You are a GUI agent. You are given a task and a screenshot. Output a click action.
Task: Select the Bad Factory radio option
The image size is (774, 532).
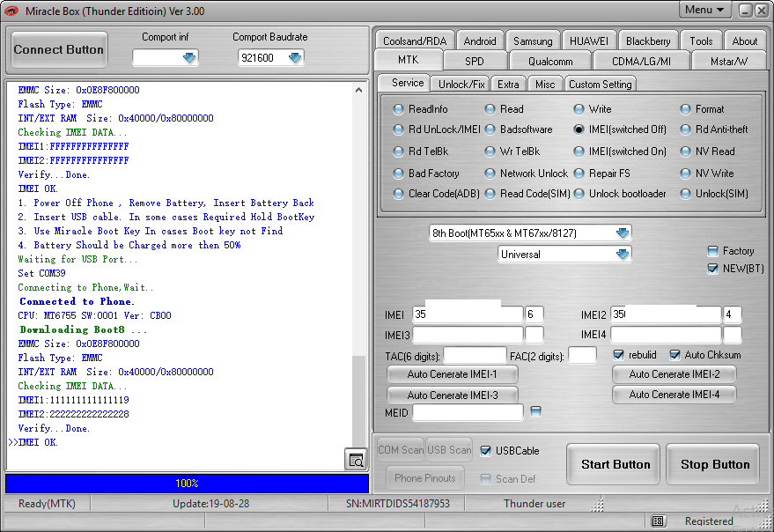point(398,174)
